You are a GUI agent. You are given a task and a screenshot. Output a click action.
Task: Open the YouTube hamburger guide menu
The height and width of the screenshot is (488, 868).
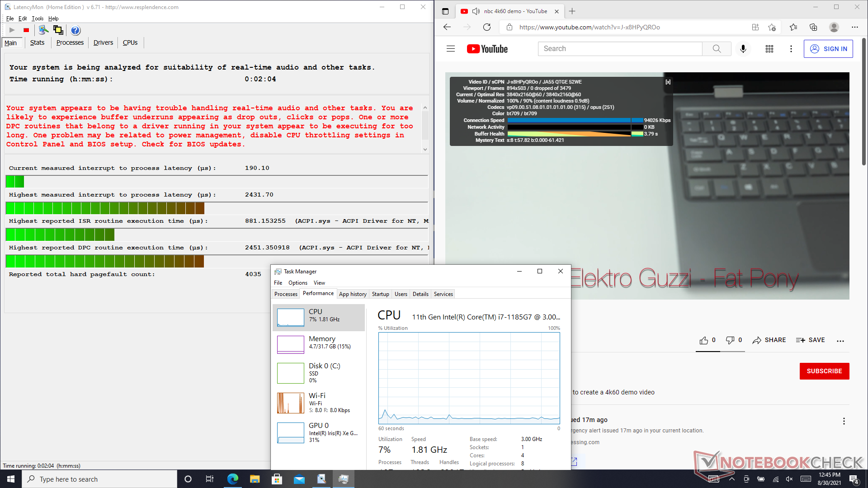(450, 49)
